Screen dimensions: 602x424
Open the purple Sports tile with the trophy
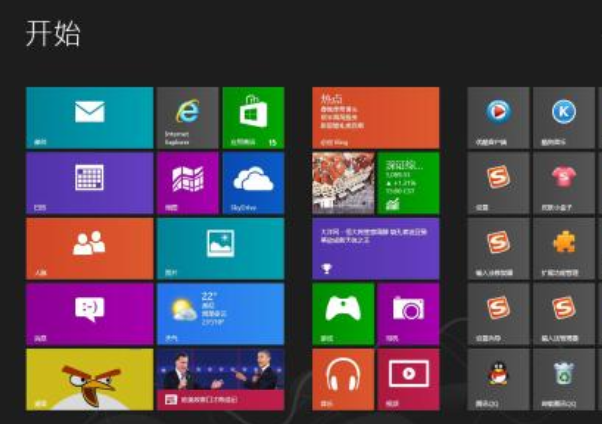[376, 248]
